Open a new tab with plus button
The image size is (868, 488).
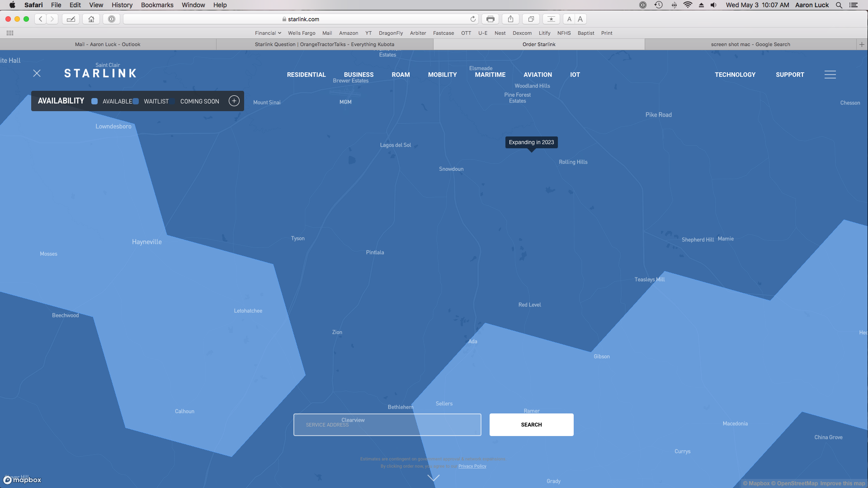[x=862, y=44]
